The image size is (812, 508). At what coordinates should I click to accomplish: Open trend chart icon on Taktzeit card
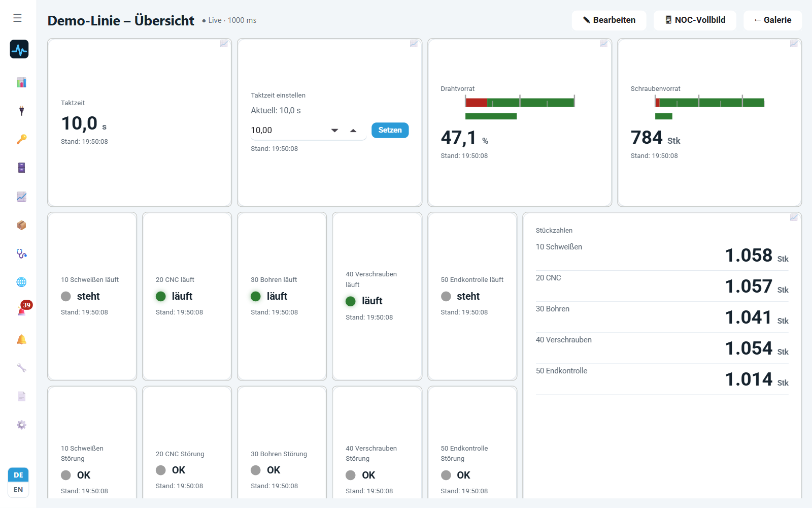[224, 44]
